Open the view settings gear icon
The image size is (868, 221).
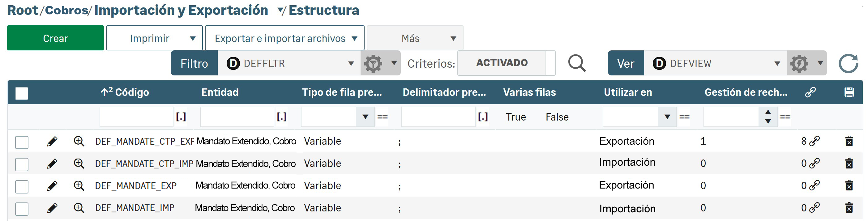pyautogui.click(x=799, y=63)
